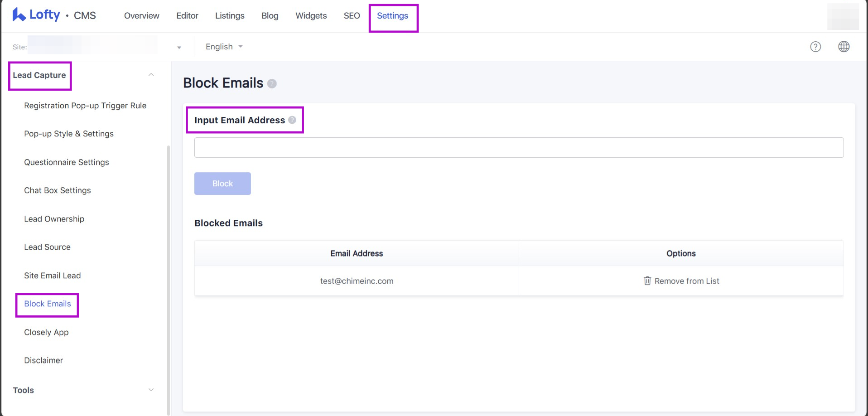Open Chat Box Settings in sidebar

coord(58,190)
